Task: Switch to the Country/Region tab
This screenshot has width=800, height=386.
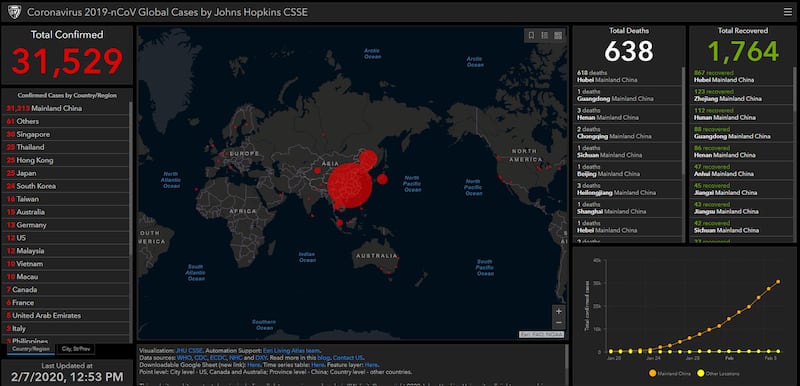Action: point(31,349)
